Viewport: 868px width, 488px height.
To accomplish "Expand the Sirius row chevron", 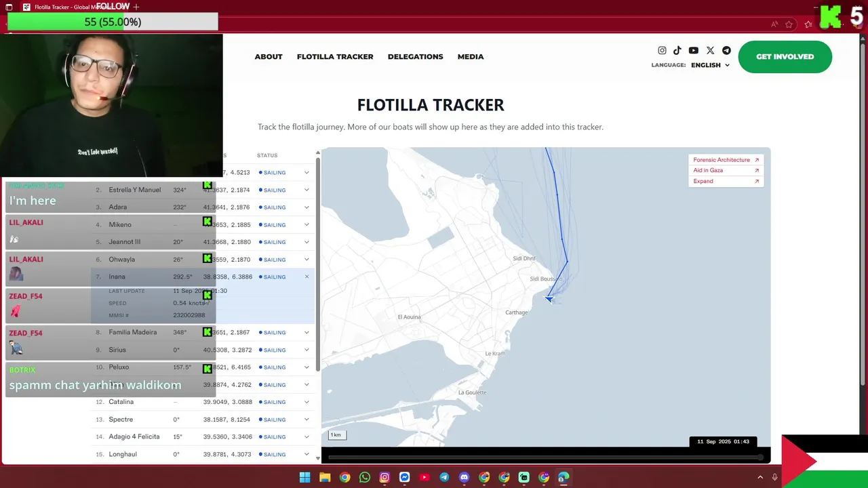I will (x=307, y=350).
